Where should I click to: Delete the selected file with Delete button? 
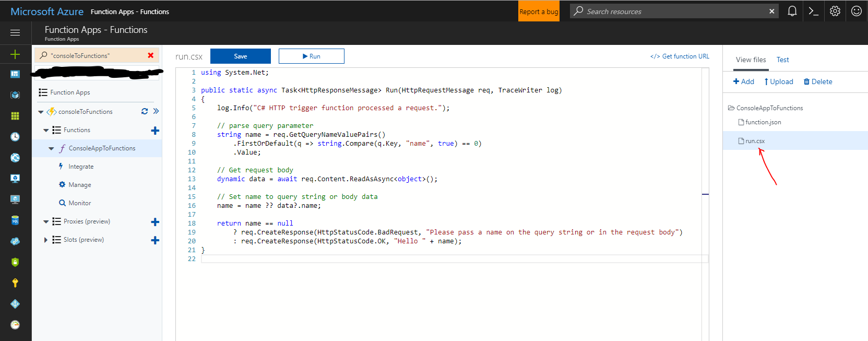818,81
